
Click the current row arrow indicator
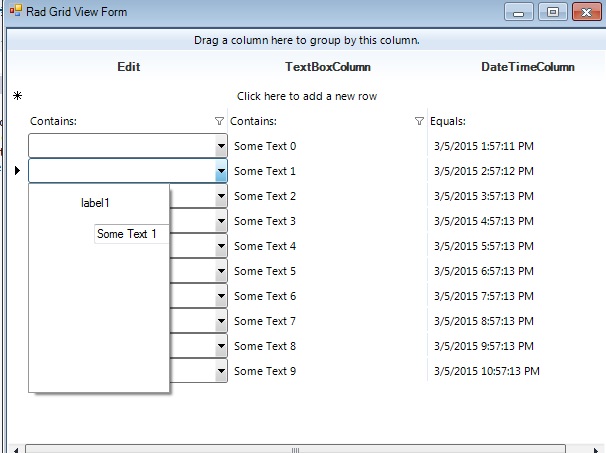click(17, 171)
